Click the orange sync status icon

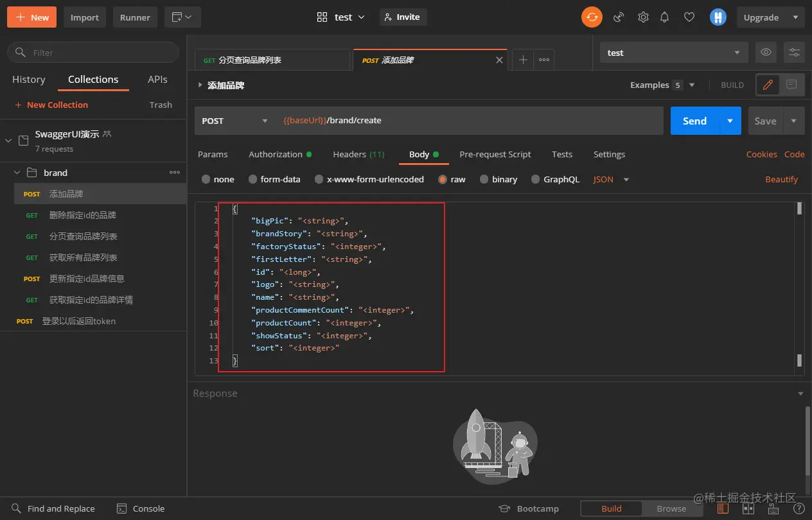[x=592, y=17]
